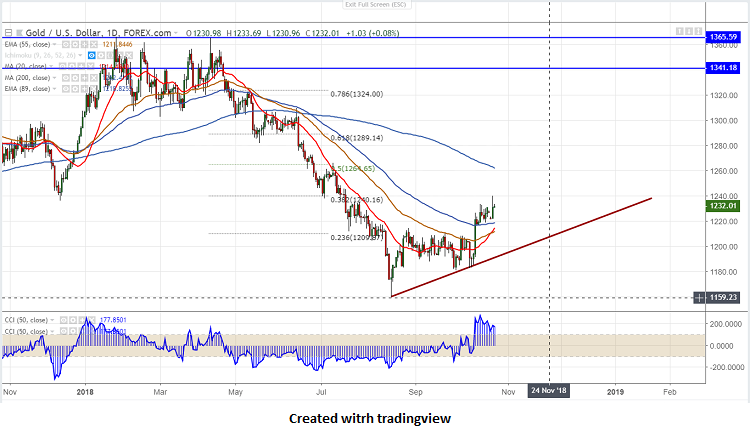Click the Sep label on the time axis
The image size is (751, 435).
tap(416, 392)
